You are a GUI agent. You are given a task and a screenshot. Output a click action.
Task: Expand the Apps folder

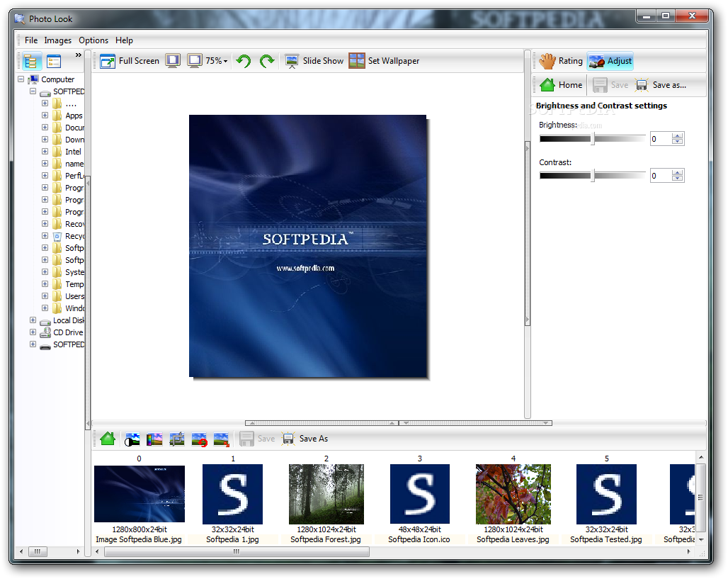45,116
